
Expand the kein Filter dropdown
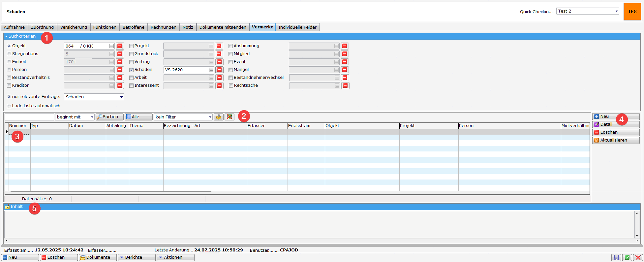210,117
